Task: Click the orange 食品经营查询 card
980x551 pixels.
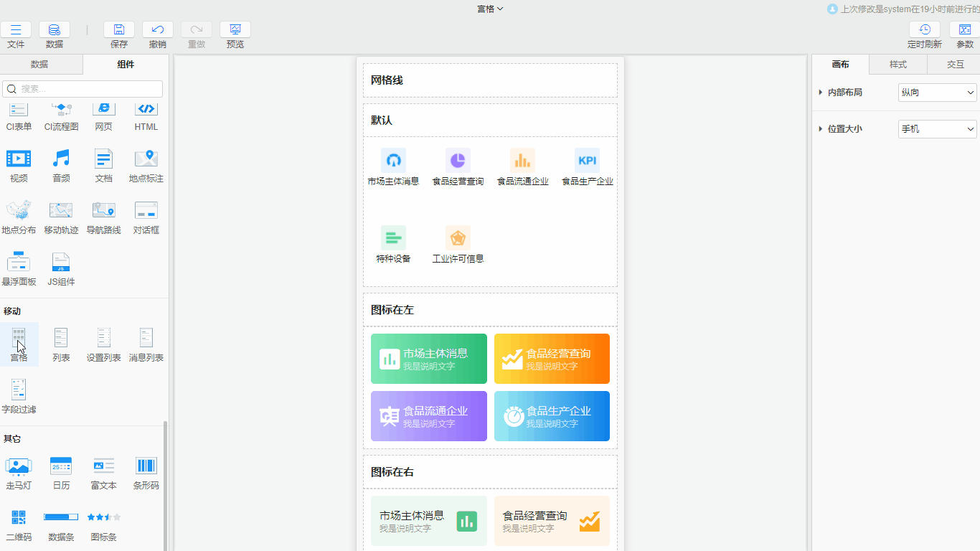Action: point(552,359)
